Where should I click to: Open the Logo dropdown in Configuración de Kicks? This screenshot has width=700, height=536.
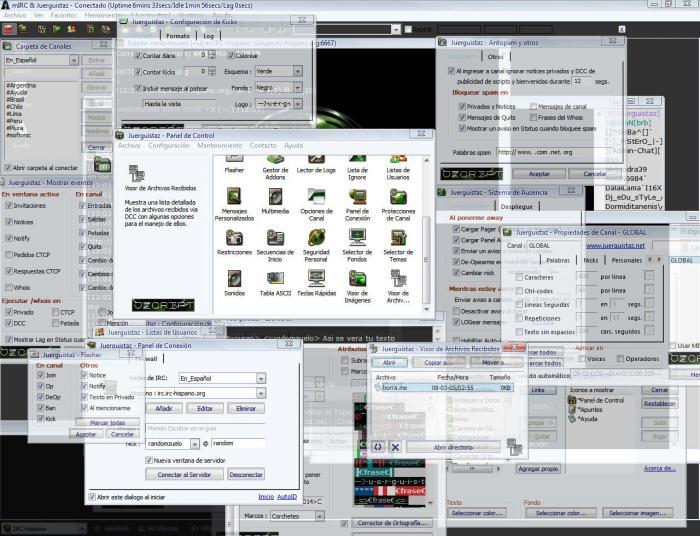(x=278, y=104)
